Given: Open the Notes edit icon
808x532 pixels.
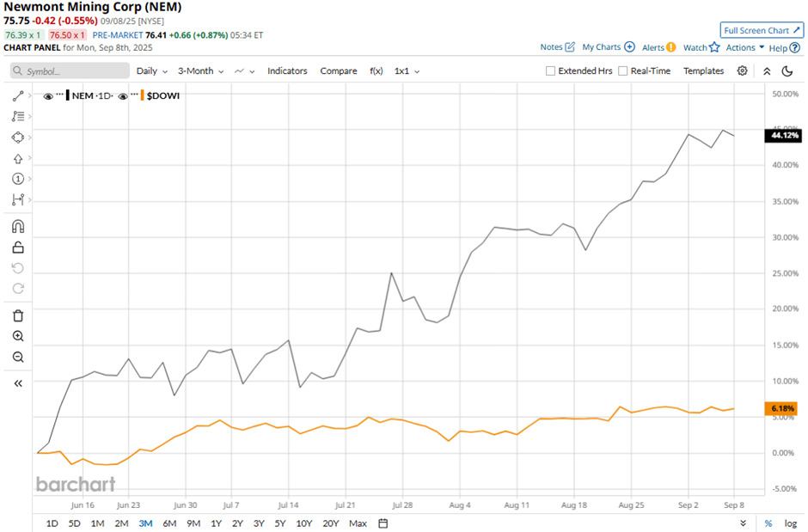Looking at the screenshot, I should (570, 47).
